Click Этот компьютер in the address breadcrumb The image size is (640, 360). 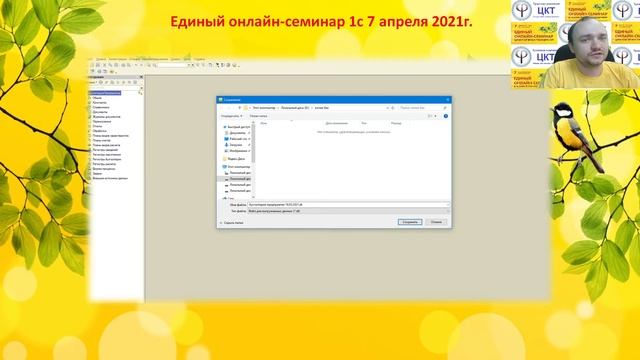[264, 108]
